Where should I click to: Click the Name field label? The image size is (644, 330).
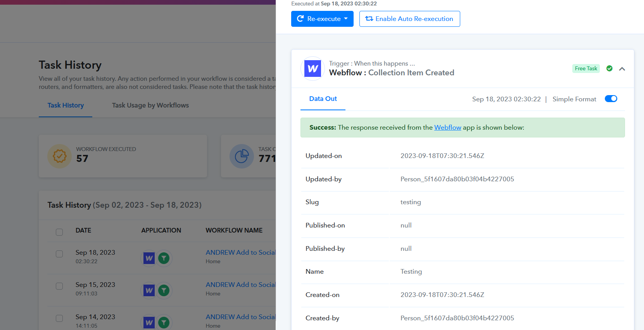point(314,271)
